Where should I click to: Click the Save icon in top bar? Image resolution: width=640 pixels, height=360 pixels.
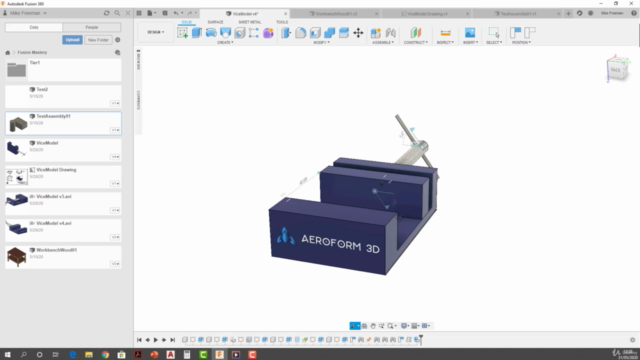[165, 13]
